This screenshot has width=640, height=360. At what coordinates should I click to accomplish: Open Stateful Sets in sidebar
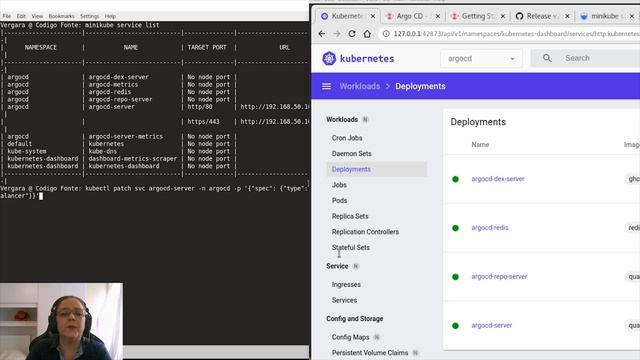351,247
